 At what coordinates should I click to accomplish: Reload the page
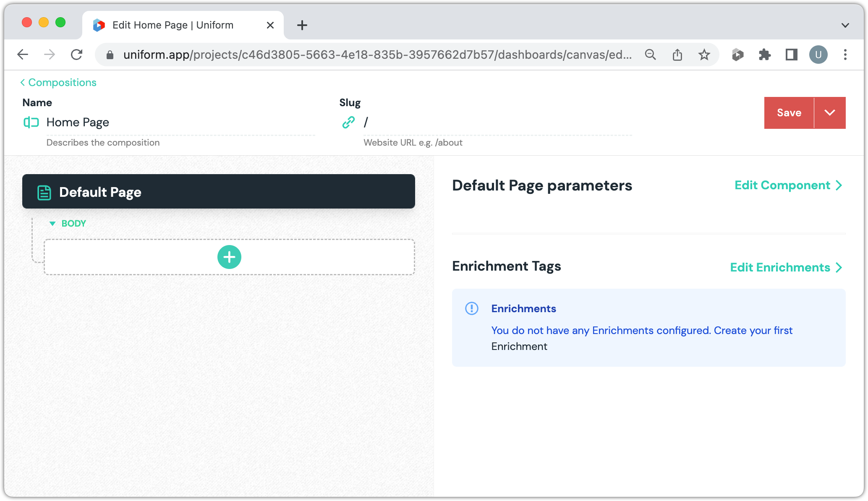(x=76, y=55)
